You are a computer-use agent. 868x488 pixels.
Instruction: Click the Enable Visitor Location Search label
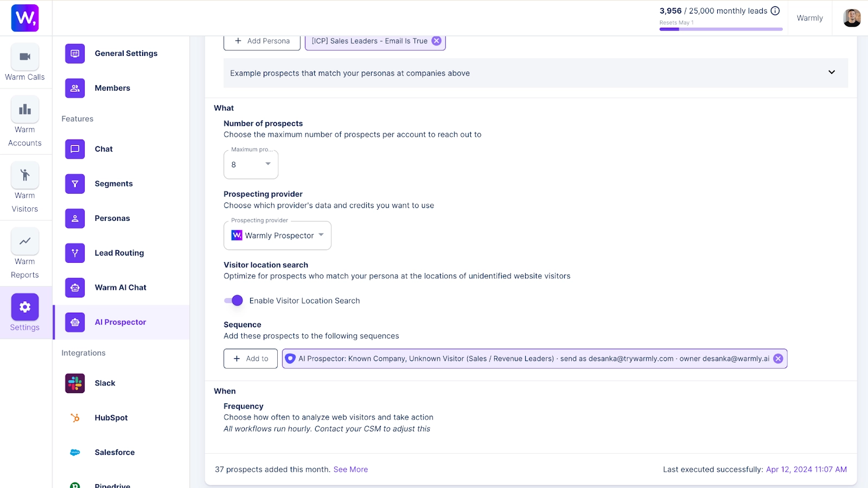coord(304,301)
